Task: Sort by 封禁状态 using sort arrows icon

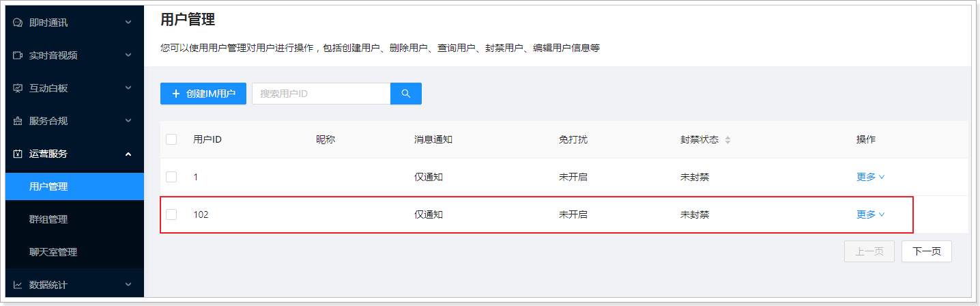Action: [727, 140]
